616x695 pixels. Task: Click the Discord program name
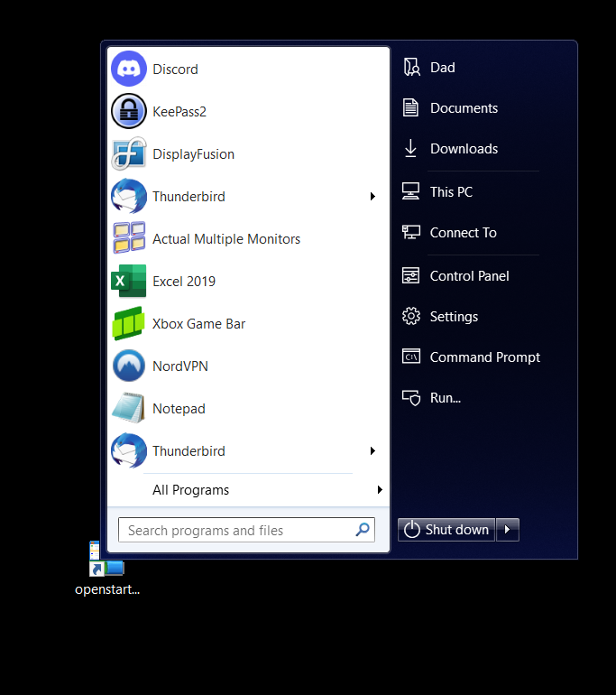coord(175,69)
